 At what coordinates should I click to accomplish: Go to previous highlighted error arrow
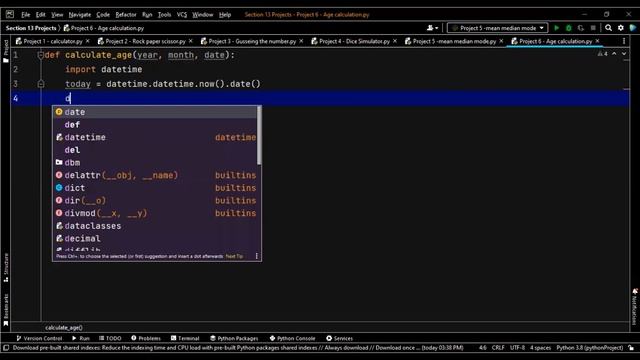click(614, 54)
